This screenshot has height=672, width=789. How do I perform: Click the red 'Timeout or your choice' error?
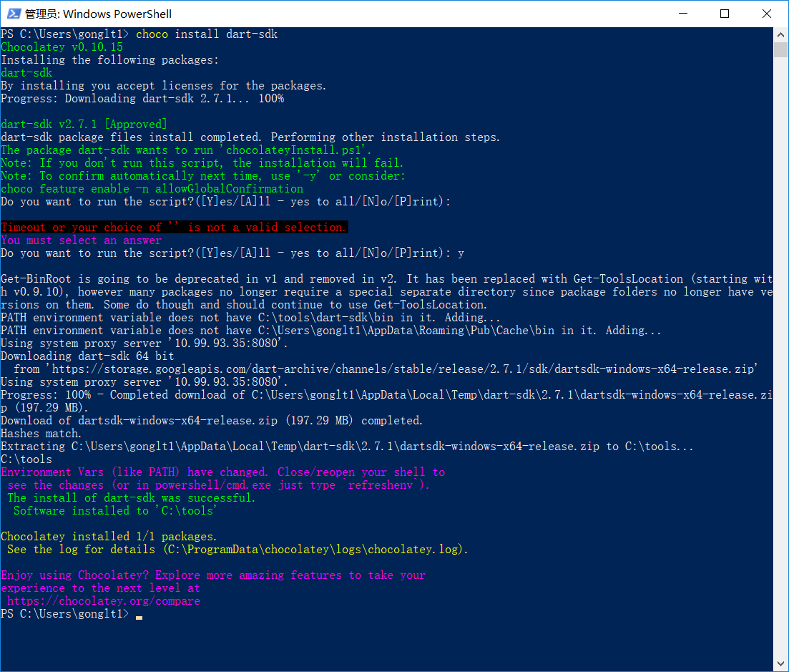coord(174,228)
